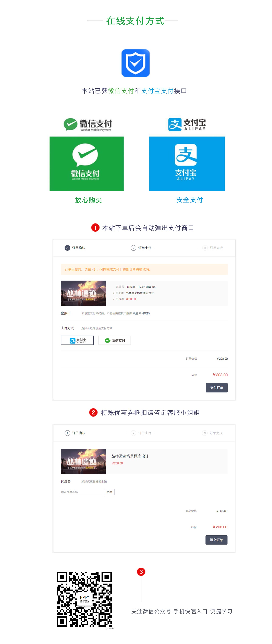Image resolution: width=272 pixels, height=644 pixels.
Task: Select the large green 微信支付 tile
Action: [x=87, y=164]
